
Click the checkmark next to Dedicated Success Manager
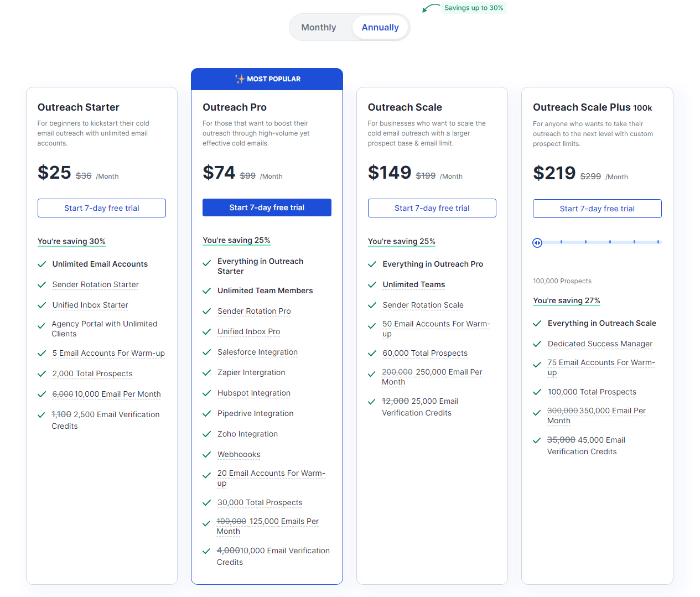537,344
